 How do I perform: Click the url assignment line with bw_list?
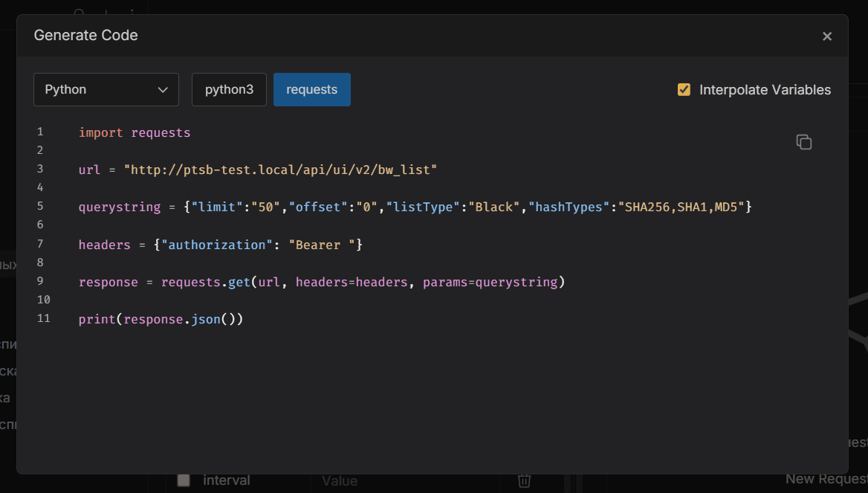pyautogui.click(x=257, y=170)
